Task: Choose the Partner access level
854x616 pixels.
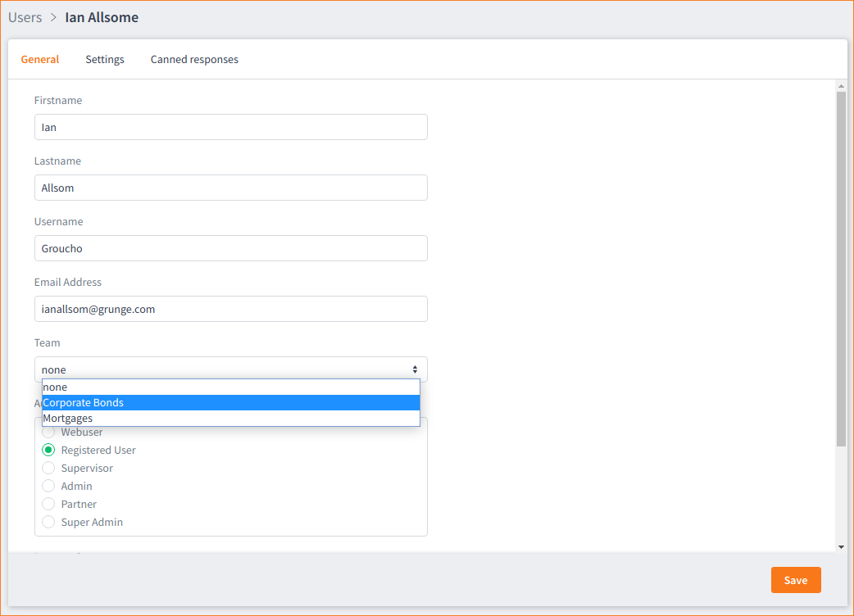Action: [49, 504]
